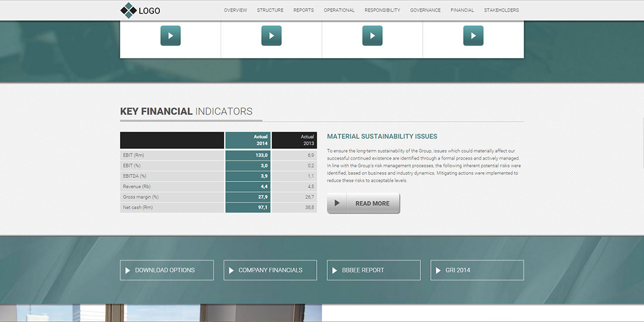
Task: Click the Actual 2013 column header
Action: click(x=294, y=140)
